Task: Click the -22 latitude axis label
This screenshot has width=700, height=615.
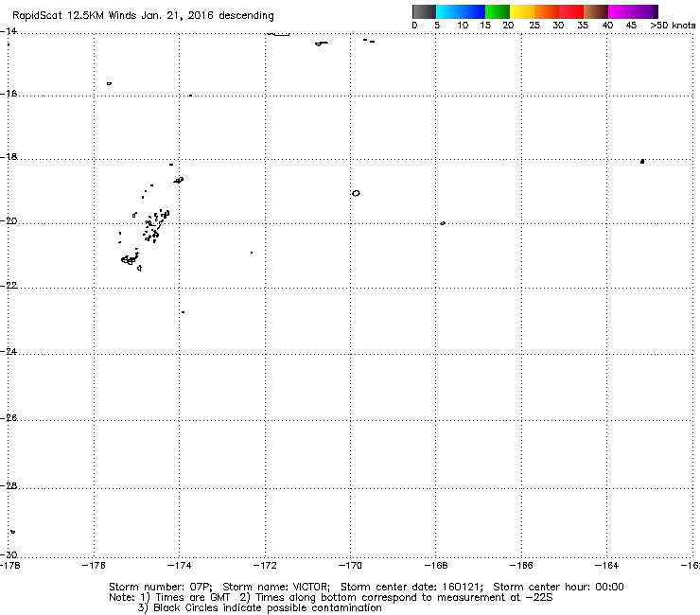Action: (x=9, y=285)
